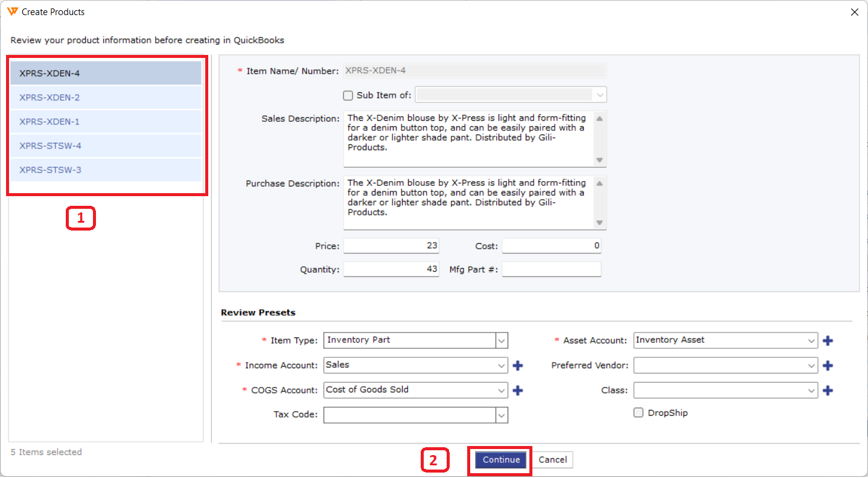Select product XPRS-XDEN-4 in list
This screenshot has height=478, width=868.
pyautogui.click(x=105, y=73)
